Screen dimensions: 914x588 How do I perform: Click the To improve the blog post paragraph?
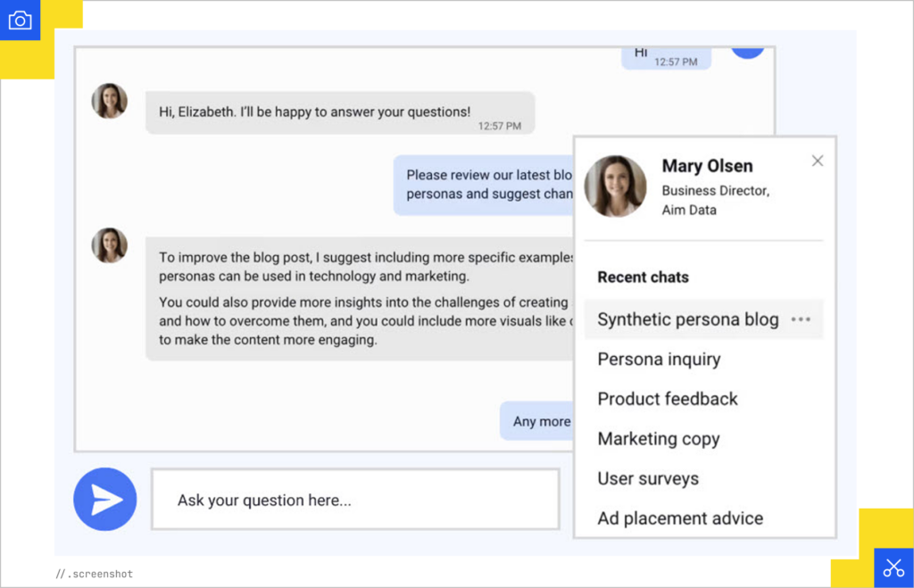366,266
